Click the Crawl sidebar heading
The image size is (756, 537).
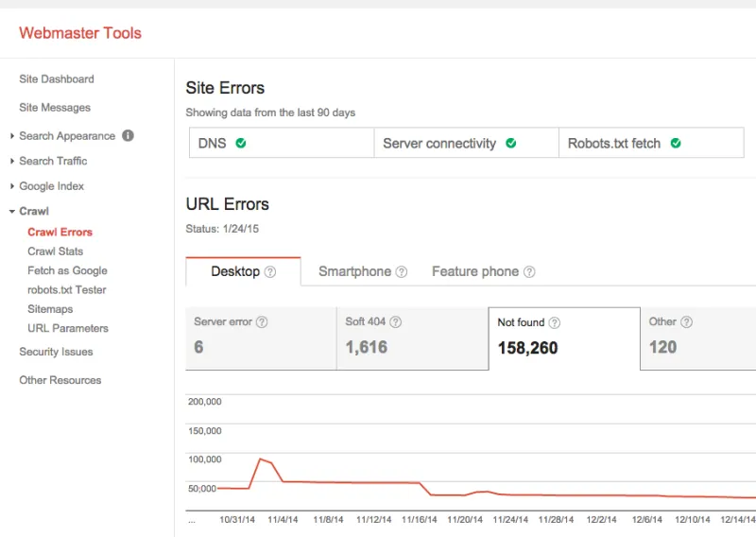pos(34,212)
